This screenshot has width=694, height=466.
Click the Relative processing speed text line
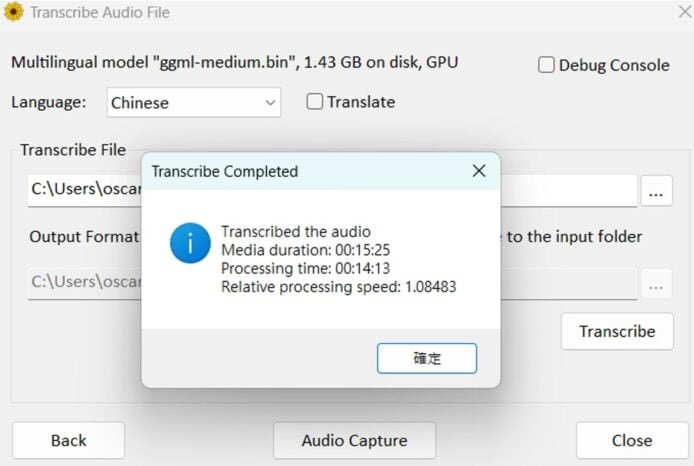coord(338,288)
